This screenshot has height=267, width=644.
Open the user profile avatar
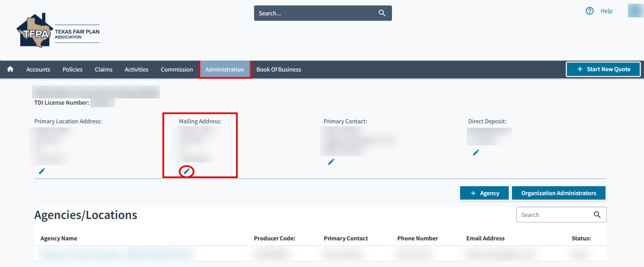pos(635,11)
